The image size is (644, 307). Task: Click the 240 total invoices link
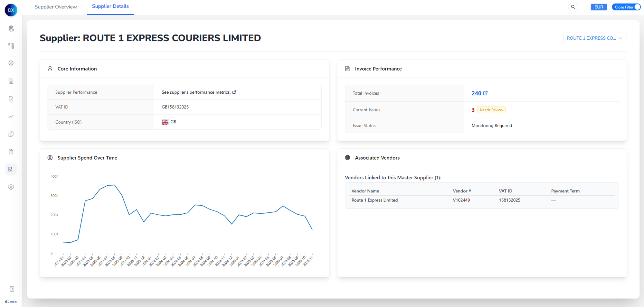click(476, 93)
